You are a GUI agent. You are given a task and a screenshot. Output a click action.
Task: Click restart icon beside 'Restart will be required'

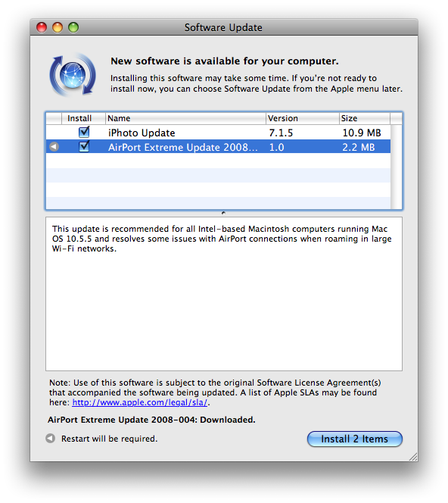coord(50,438)
